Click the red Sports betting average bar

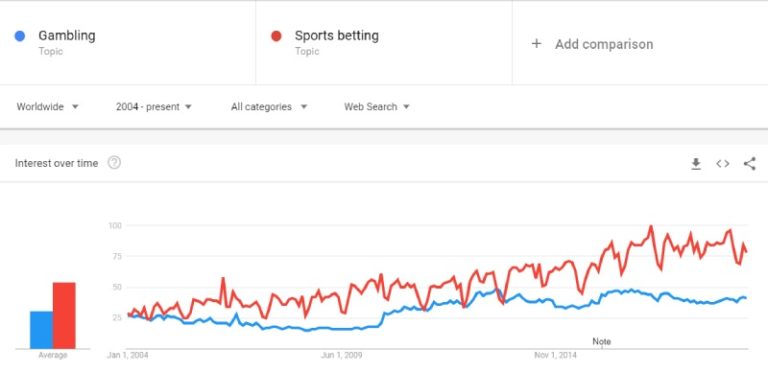64,316
